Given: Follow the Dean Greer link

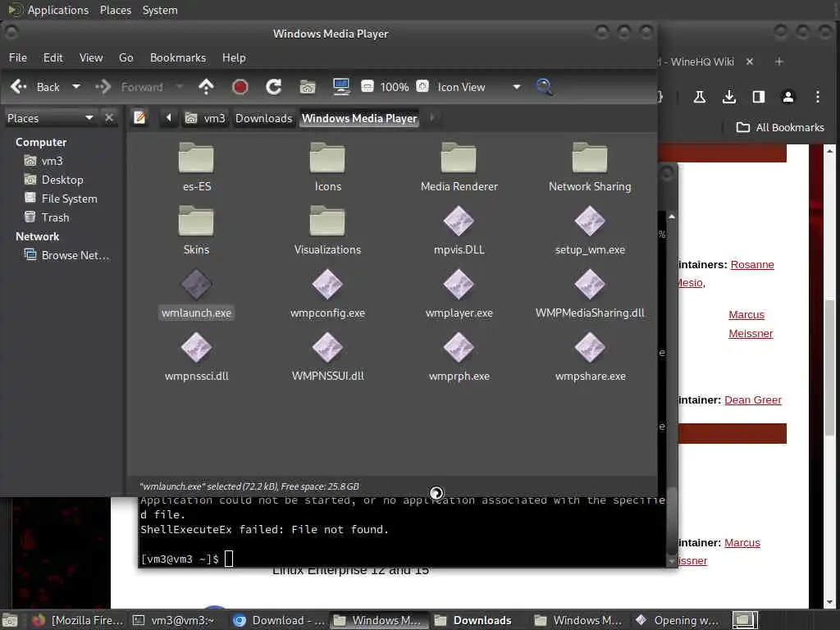Looking at the screenshot, I should [753, 399].
